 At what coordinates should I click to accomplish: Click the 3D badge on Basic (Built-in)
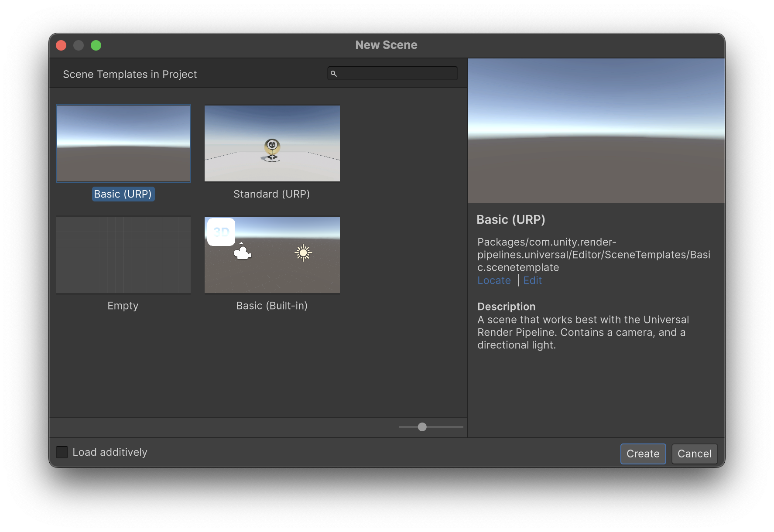coord(221,232)
